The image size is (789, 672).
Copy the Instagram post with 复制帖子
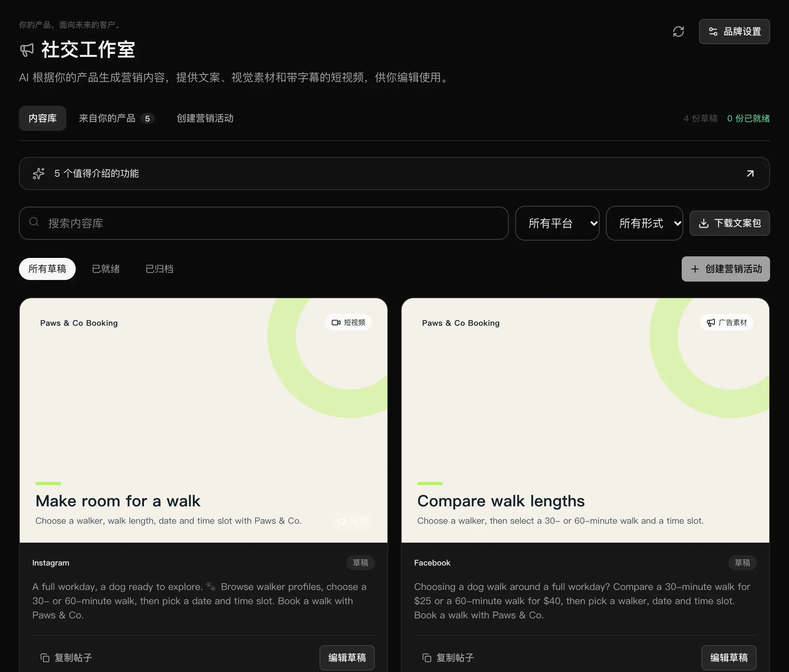(x=66, y=658)
